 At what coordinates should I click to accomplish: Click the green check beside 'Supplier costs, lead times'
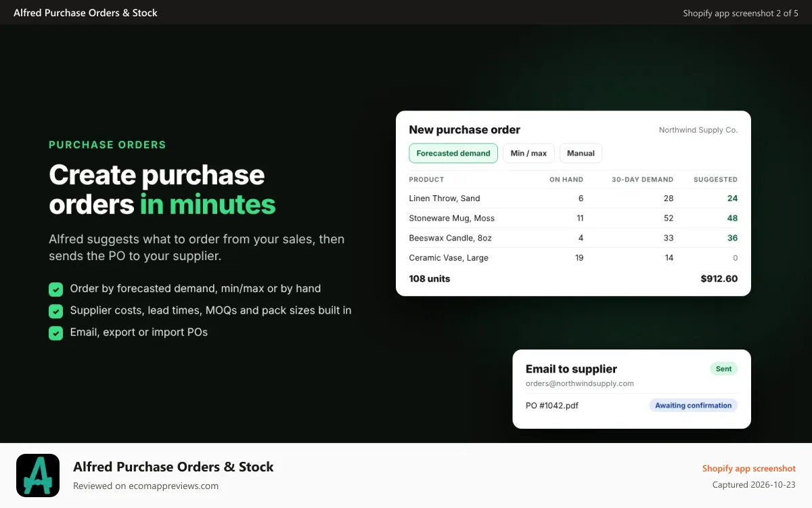[55, 311]
